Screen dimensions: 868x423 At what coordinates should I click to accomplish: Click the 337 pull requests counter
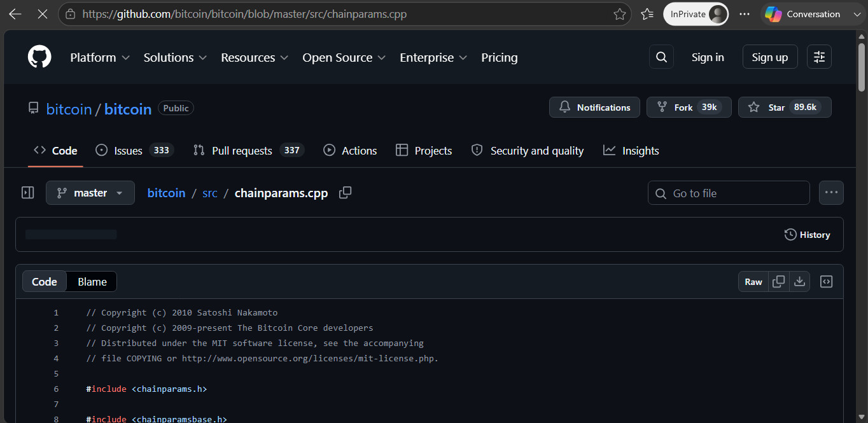[x=292, y=150]
